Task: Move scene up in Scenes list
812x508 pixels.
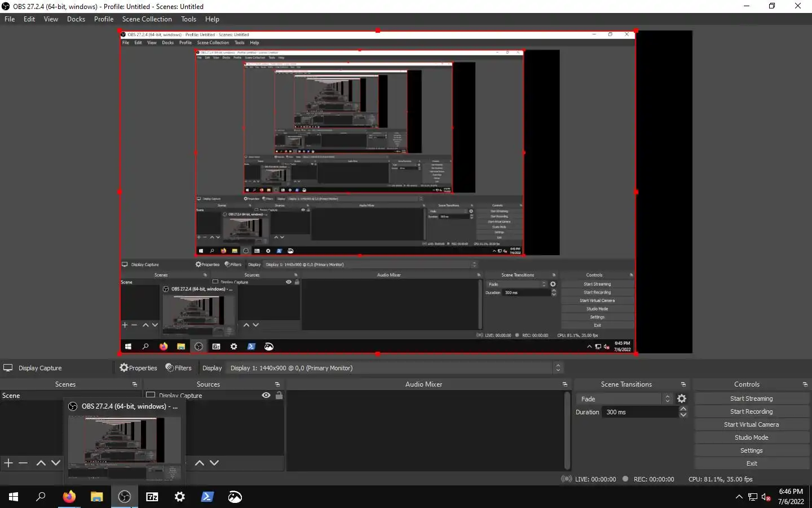Action: point(41,463)
